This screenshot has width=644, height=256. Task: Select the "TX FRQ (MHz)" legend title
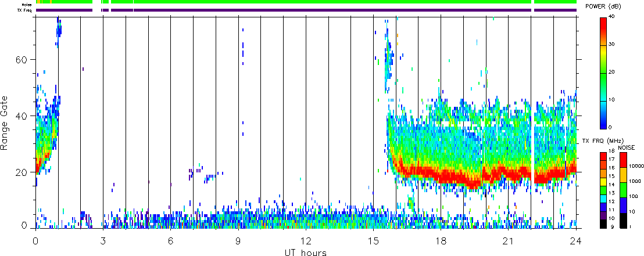tap(602, 140)
